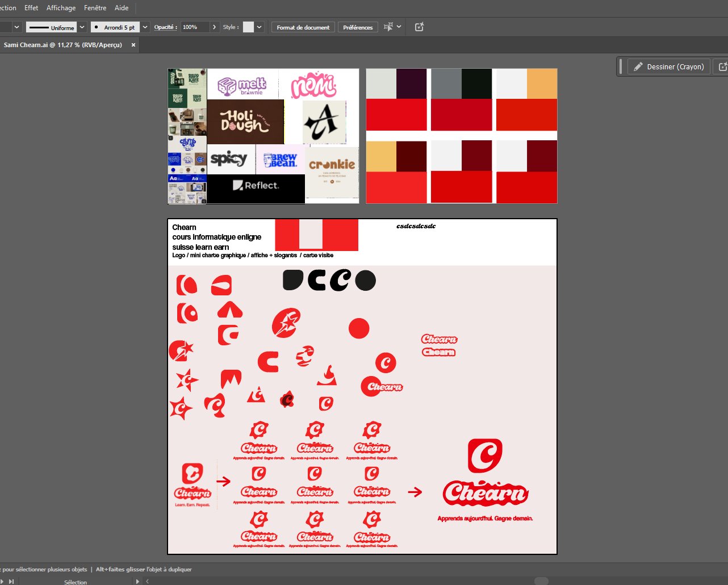Click the next artboard arrow in status bar

(x=2, y=581)
